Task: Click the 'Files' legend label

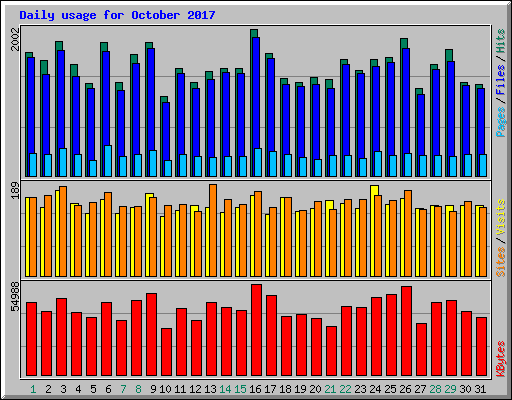Action: pos(500,80)
